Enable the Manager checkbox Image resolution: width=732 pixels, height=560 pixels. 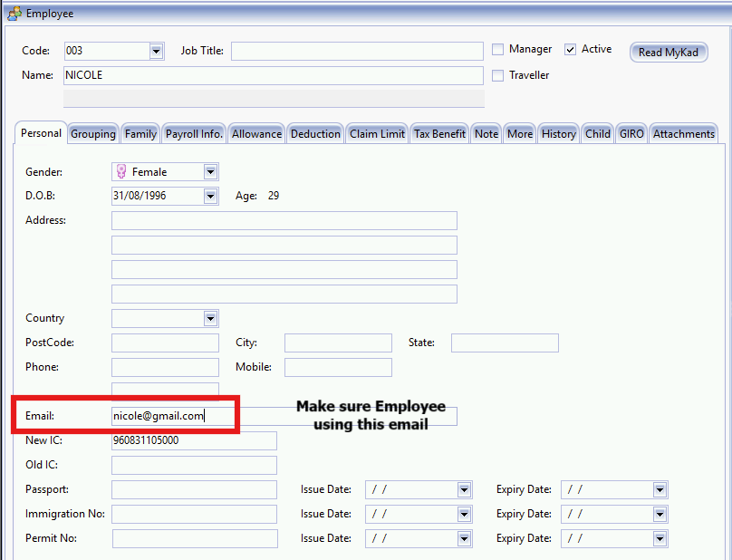(x=497, y=49)
